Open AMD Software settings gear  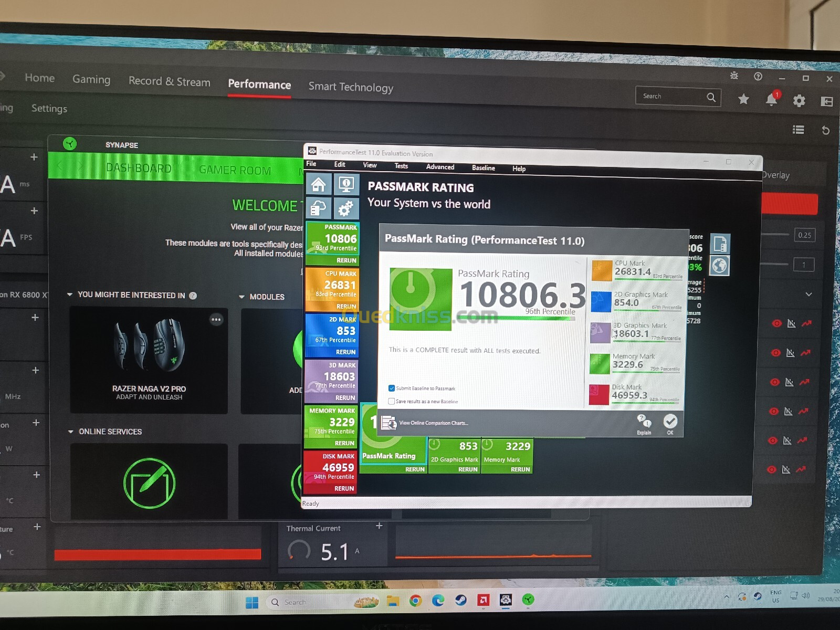point(799,100)
